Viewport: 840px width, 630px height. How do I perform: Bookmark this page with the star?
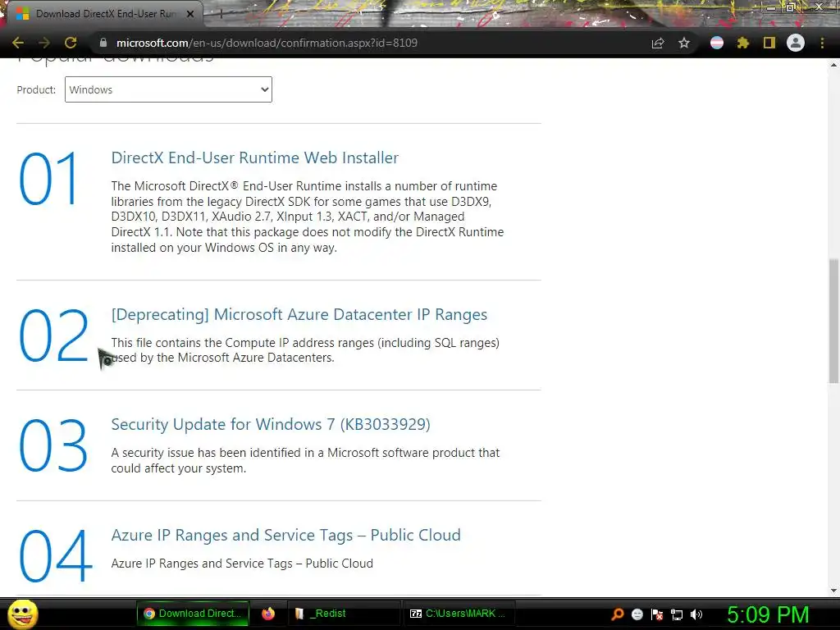point(684,43)
